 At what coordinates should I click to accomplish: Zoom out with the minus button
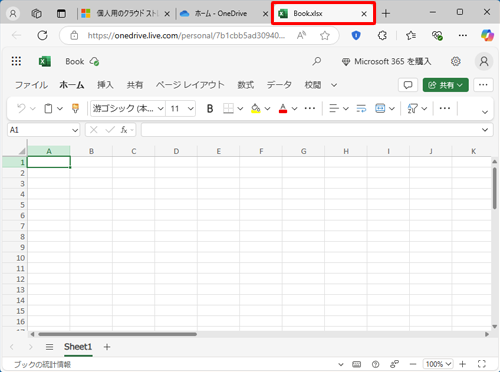click(x=413, y=364)
